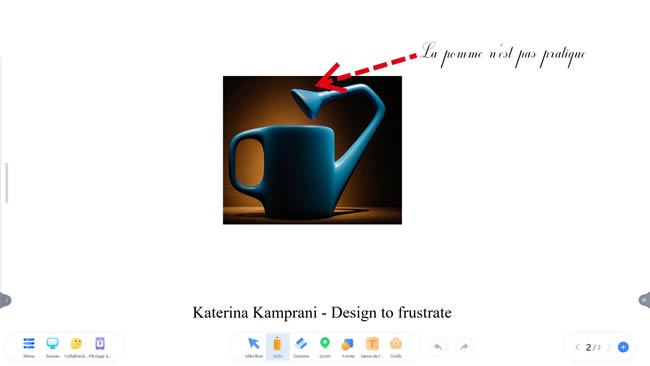Open the Menu icon in bottom toolbar

pos(29,347)
